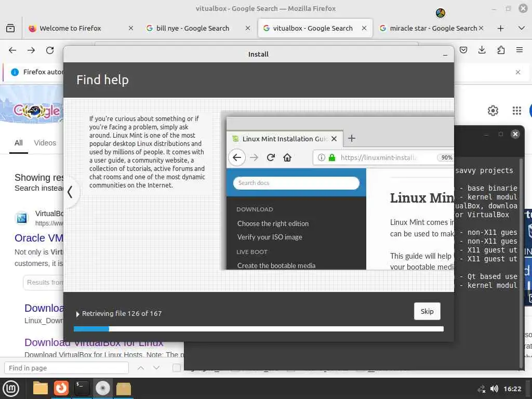Open the Firefox extensions panel
Screen dimensions: 532x399
501,50
